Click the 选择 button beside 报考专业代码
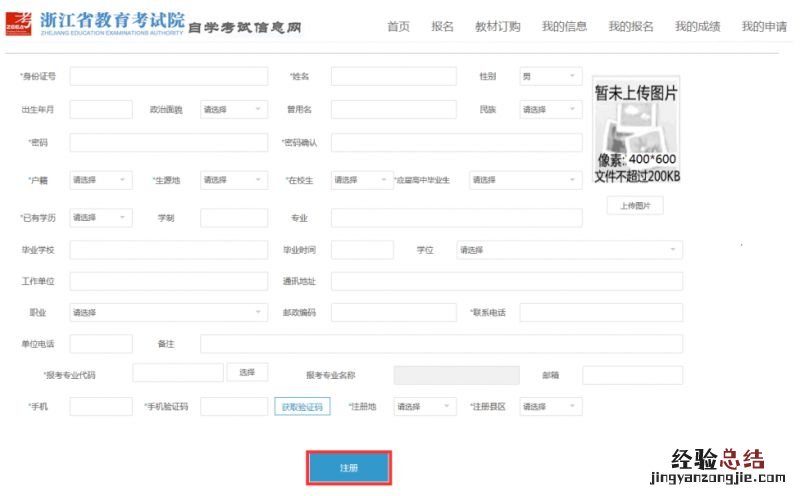Viewport: 800px width, 496px height. (x=247, y=372)
